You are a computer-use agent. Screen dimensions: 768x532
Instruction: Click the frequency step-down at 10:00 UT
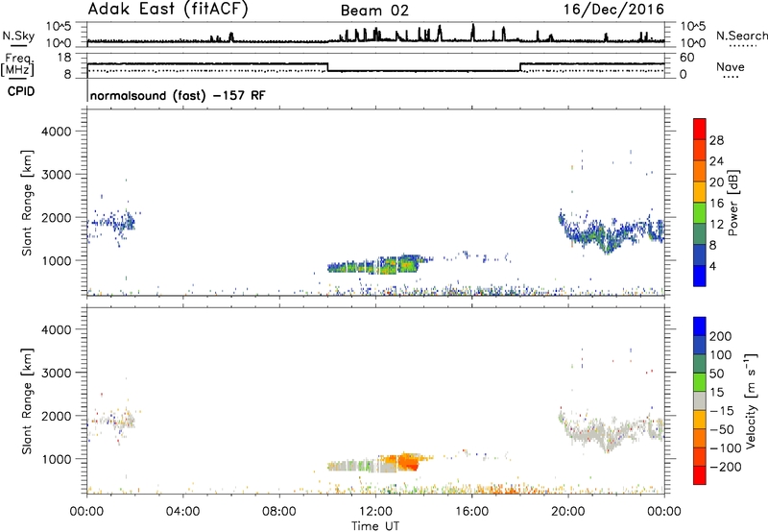click(x=327, y=67)
